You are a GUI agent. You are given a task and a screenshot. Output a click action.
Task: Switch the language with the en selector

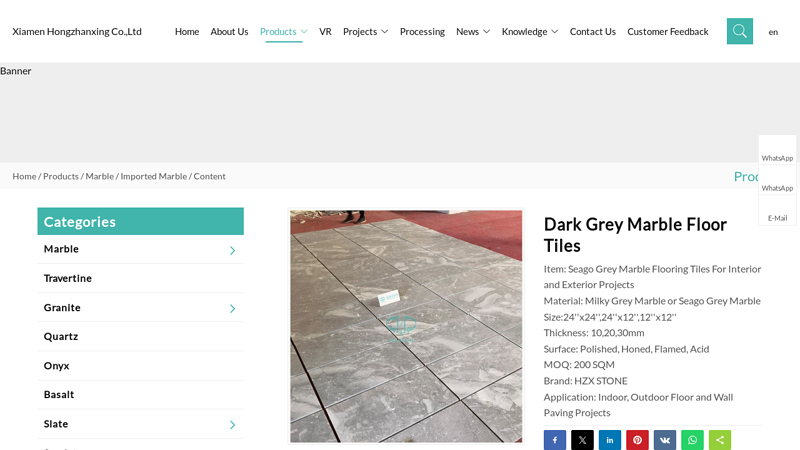point(773,32)
